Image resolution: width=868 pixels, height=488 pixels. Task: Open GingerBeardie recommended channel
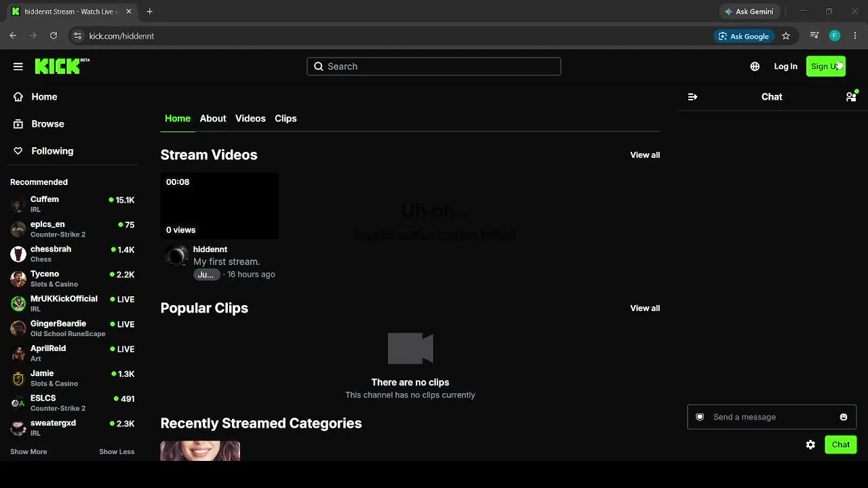[x=73, y=329]
